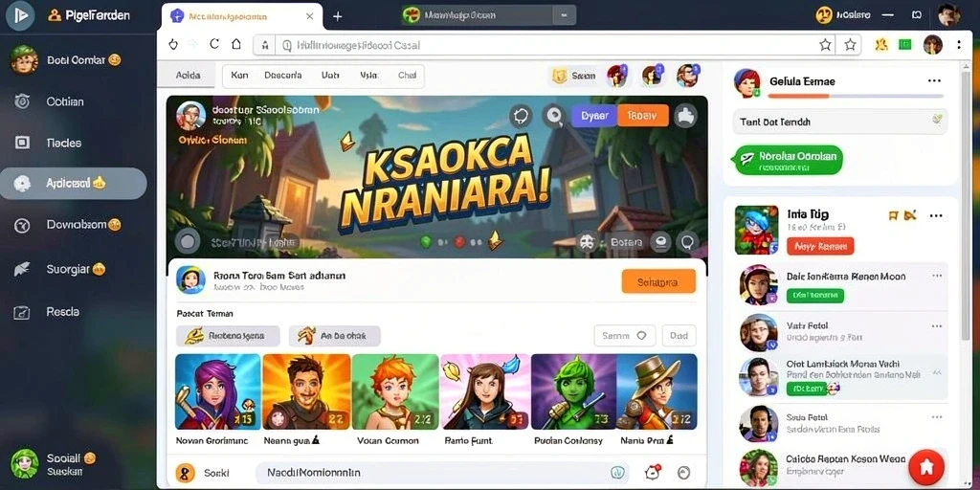Viewport: 980px width, 490px height.
Task: Switch to the Chal tab
Action: coord(407,75)
